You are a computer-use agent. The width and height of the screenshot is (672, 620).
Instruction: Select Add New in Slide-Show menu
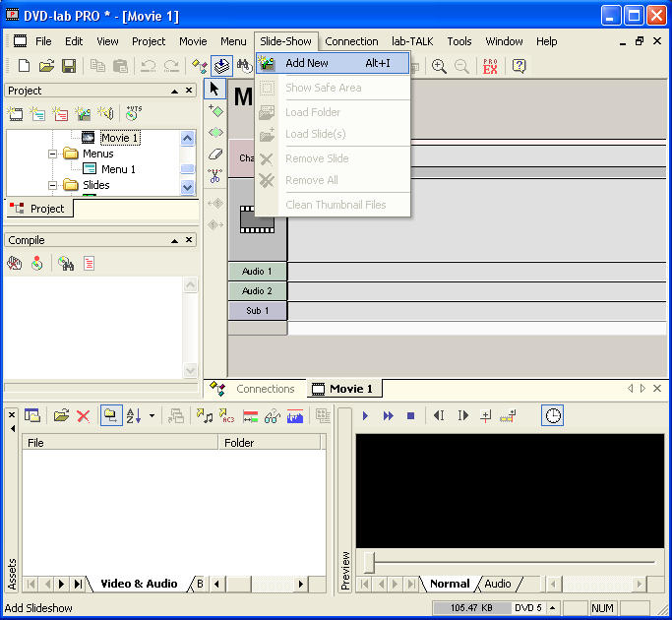[x=333, y=63]
